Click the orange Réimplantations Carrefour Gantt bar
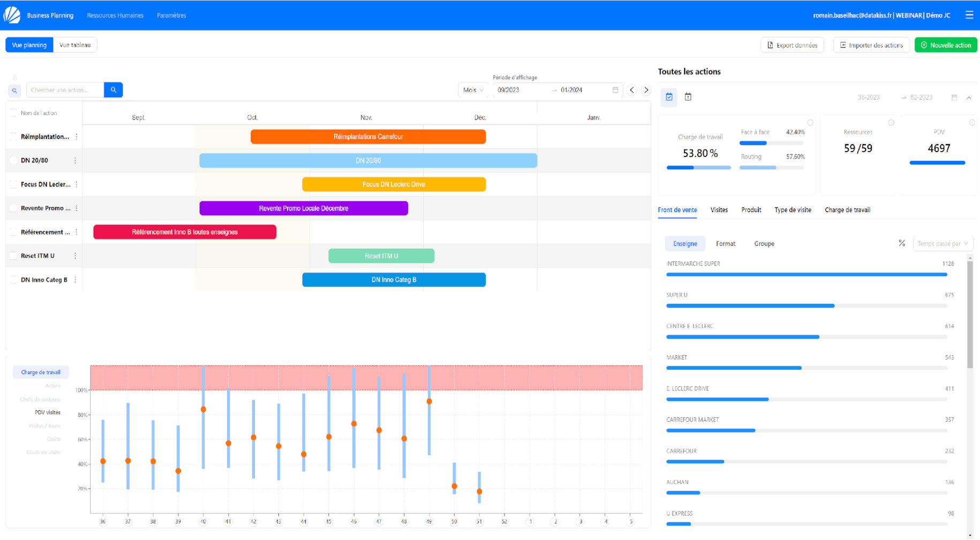Image resolution: width=980 pixels, height=540 pixels. click(x=368, y=137)
